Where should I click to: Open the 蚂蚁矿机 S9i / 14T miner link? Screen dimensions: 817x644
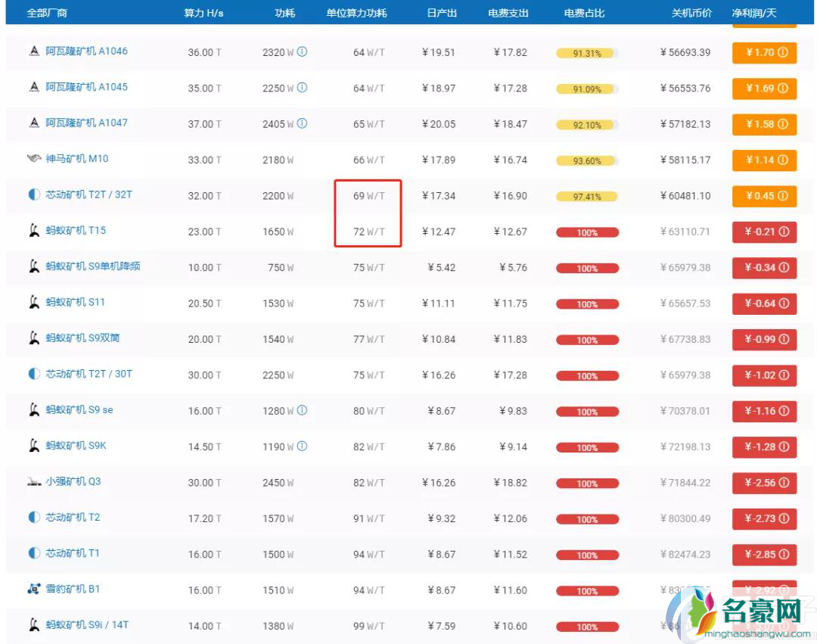[87, 625]
